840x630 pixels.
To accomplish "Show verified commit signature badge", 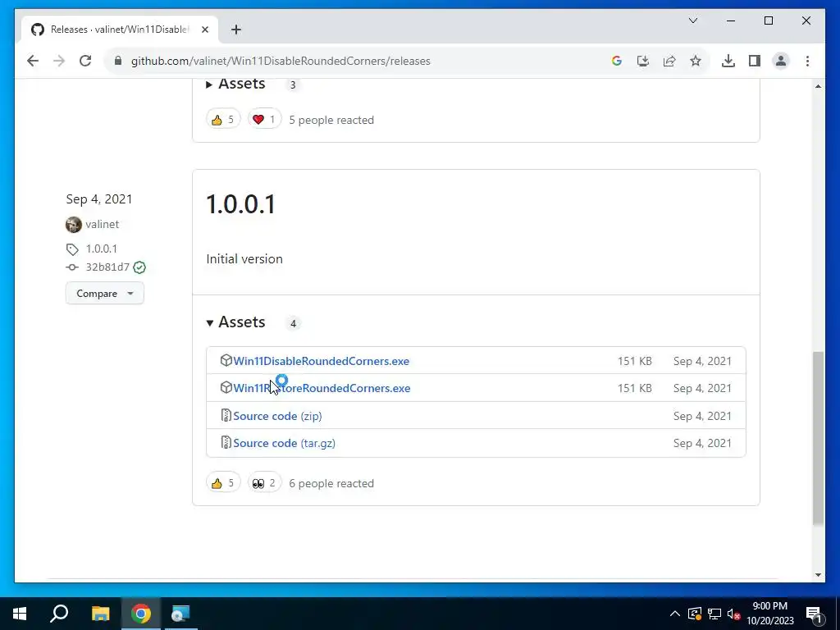I will [139, 267].
